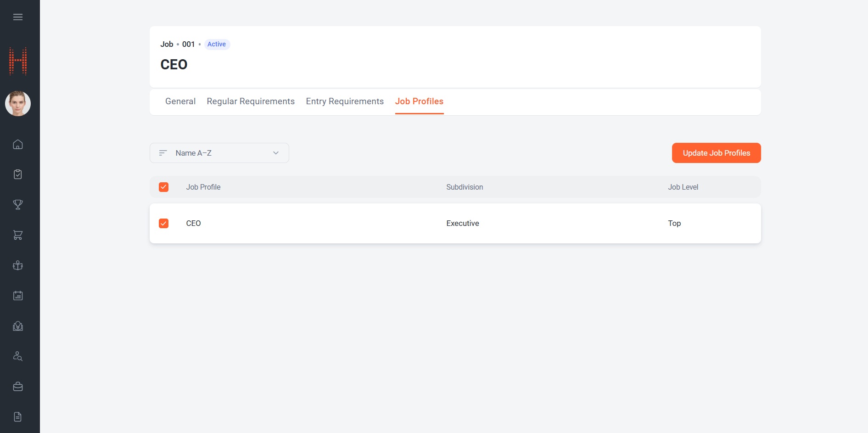Open the people search icon
The height and width of the screenshot is (433, 868).
point(18,356)
